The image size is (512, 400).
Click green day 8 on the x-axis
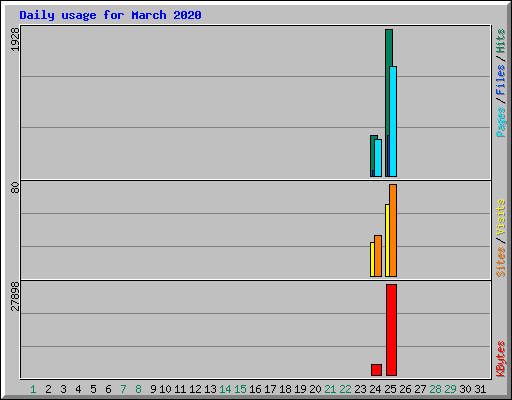point(138,389)
